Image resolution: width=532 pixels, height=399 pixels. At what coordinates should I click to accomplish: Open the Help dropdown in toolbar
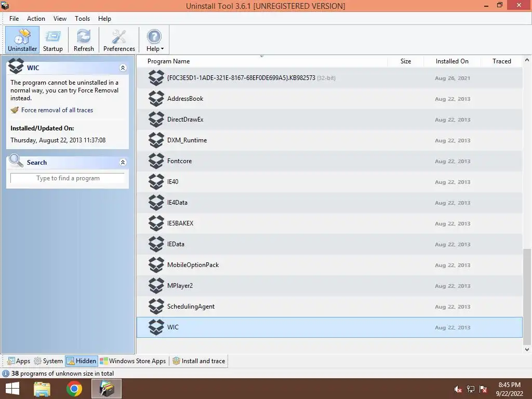click(x=155, y=40)
